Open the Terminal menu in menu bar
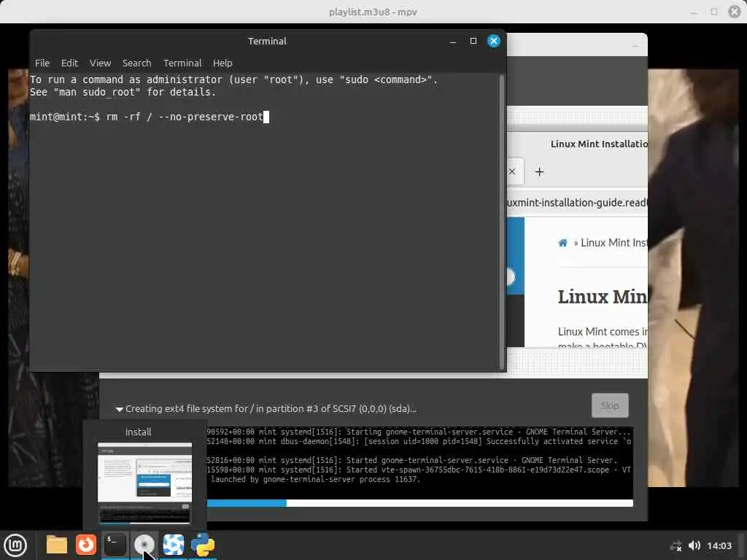 (182, 63)
